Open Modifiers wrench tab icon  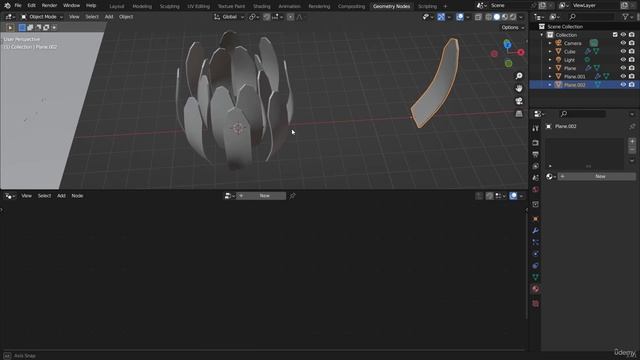click(x=536, y=231)
